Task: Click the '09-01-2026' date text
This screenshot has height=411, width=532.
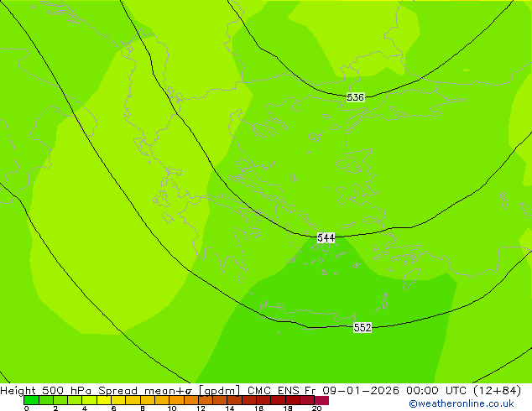Action: pyautogui.click(x=361, y=390)
